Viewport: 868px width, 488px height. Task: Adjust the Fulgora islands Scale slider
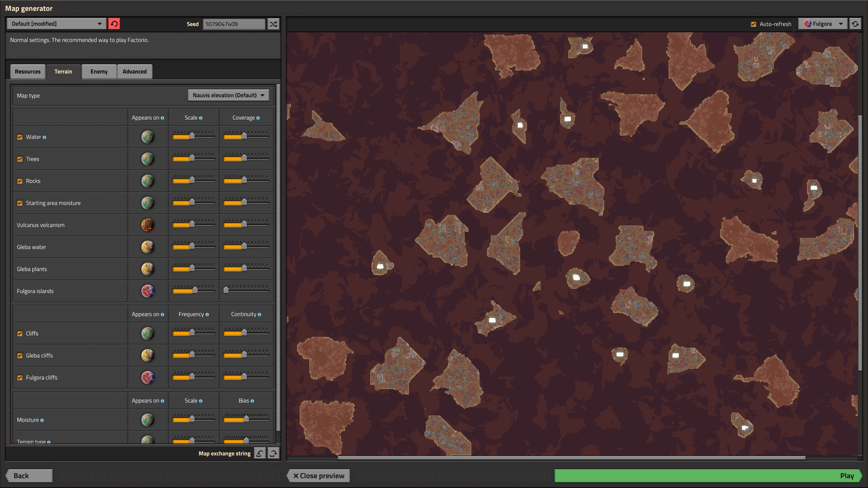click(194, 290)
